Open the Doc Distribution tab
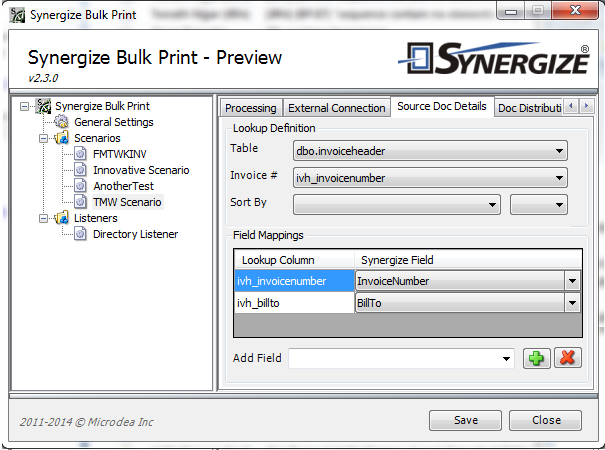Screen dimensions: 605x450 pos(529,108)
